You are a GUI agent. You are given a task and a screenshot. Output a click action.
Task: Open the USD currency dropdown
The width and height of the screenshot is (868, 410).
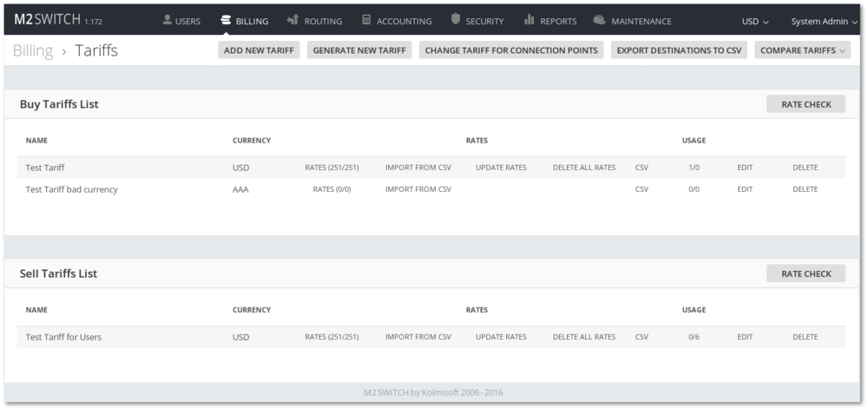(x=755, y=21)
